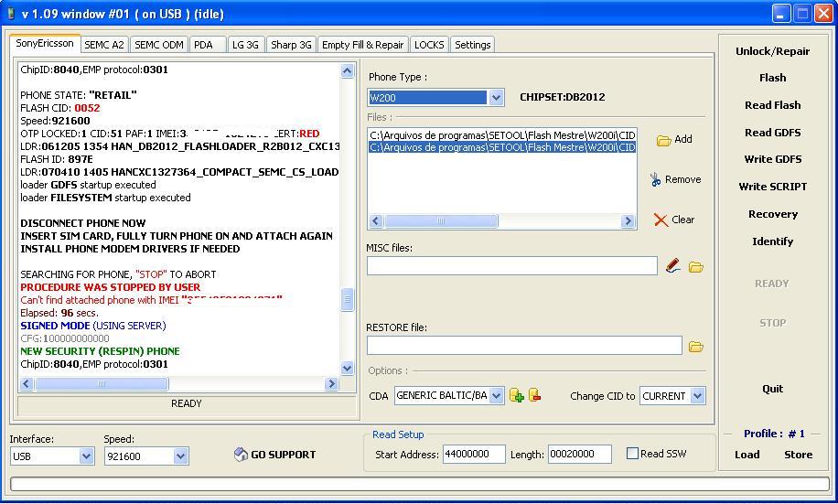Click the Store profile button
This screenshot has width=838, height=504.
(798, 455)
